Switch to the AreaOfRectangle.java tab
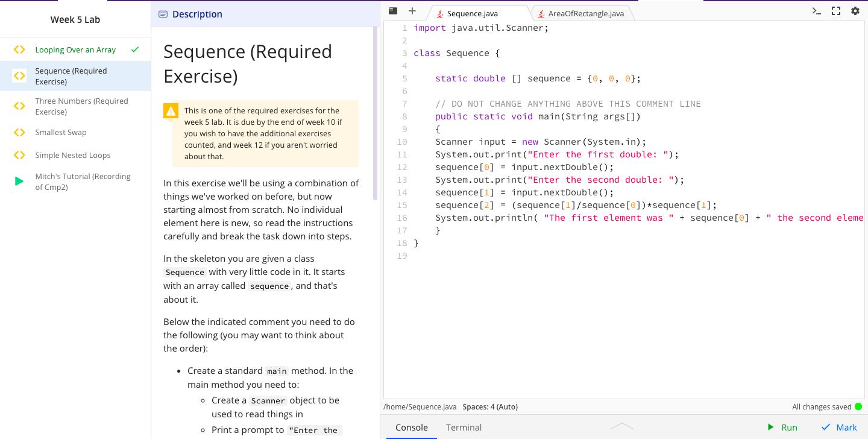 click(x=582, y=13)
